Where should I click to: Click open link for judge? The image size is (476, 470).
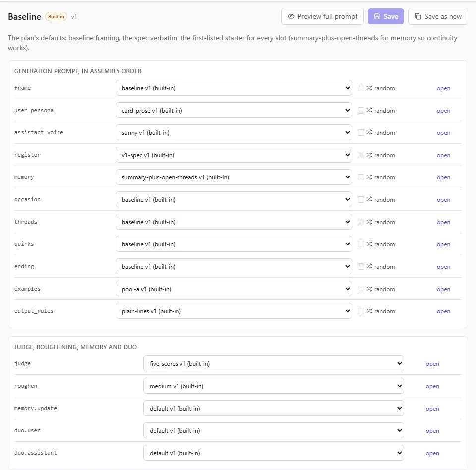pos(432,364)
